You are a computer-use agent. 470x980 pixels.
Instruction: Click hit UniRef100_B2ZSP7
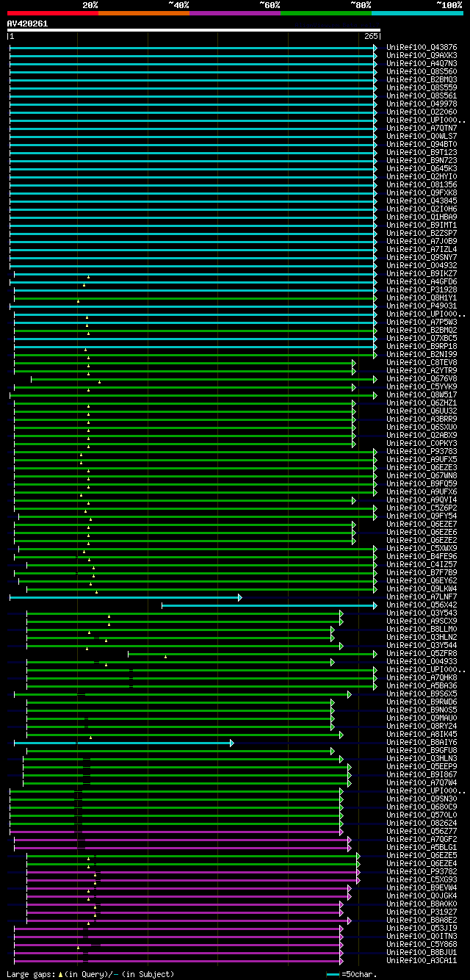click(x=422, y=234)
